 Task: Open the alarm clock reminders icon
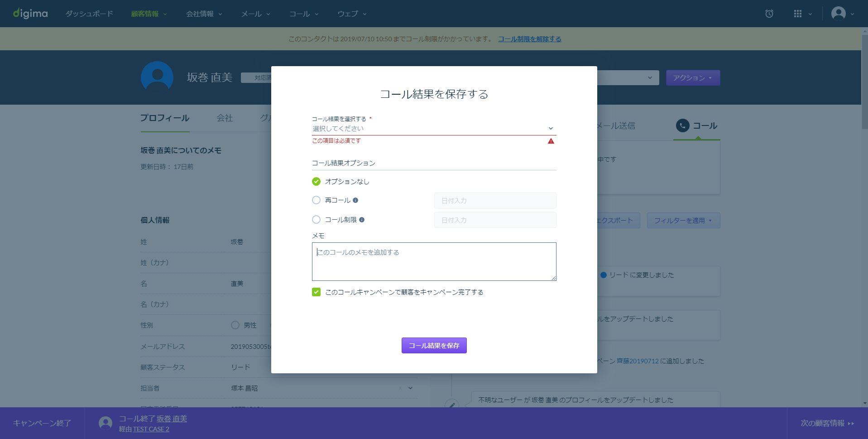pyautogui.click(x=769, y=14)
